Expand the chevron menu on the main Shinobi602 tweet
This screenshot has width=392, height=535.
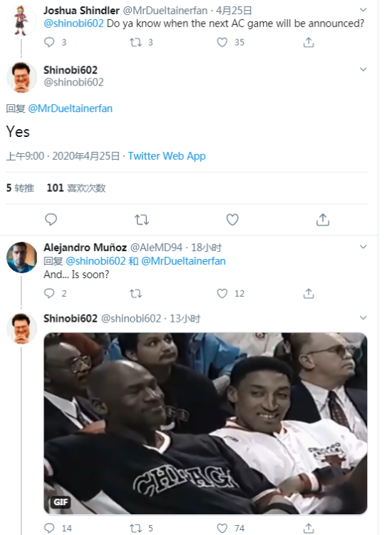tap(363, 69)
